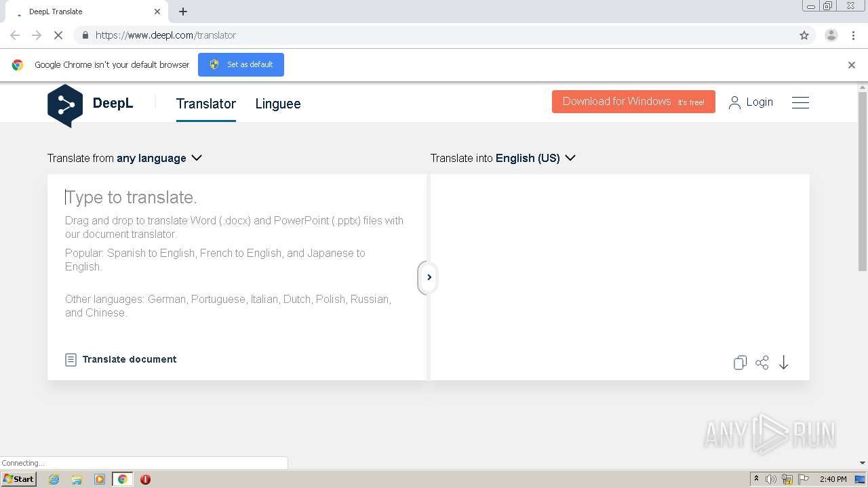Dismiss the default browser notification bar
The image size is (868, 488).
[852, 65]
